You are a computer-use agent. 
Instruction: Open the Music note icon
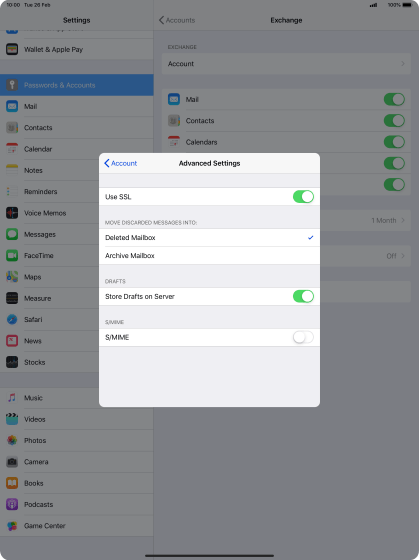pyautogui.click(x=12, y=398)
